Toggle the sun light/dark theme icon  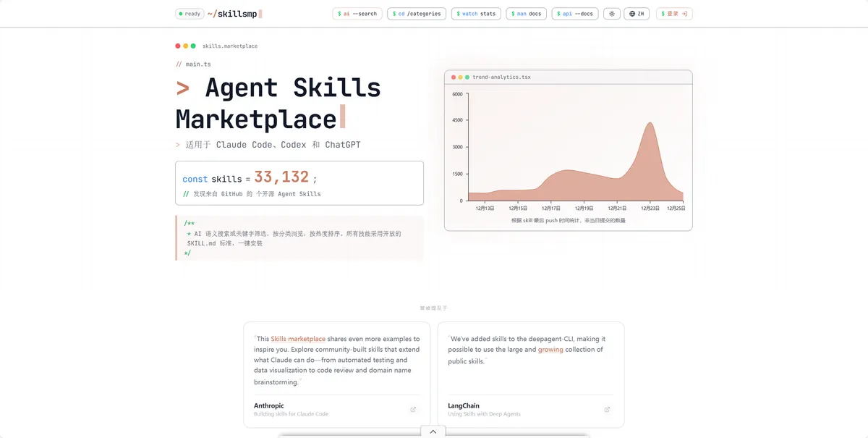pyautogui.click(x=612, y=14)
